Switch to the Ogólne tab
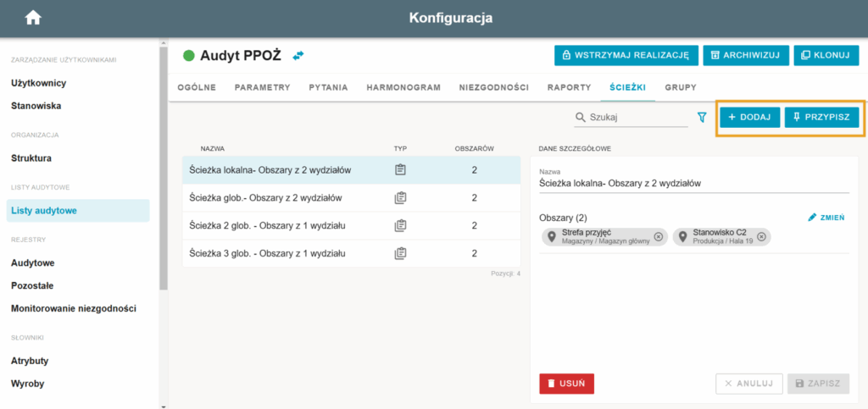868x409 pixels. [x=197, y=87]
